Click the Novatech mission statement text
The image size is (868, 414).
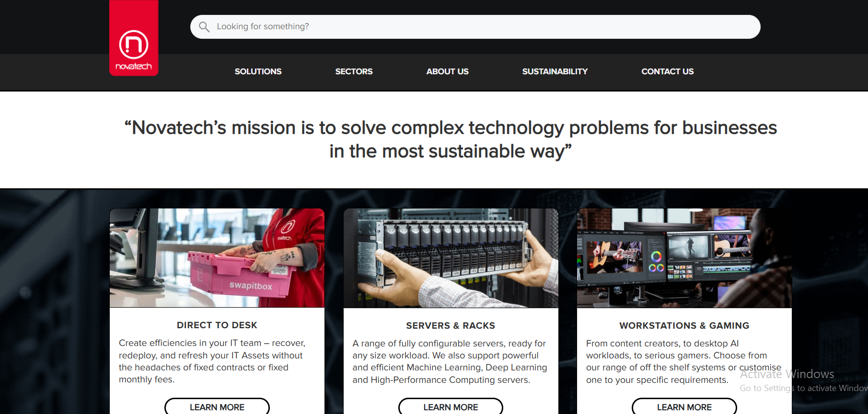(x=451, y=139)
